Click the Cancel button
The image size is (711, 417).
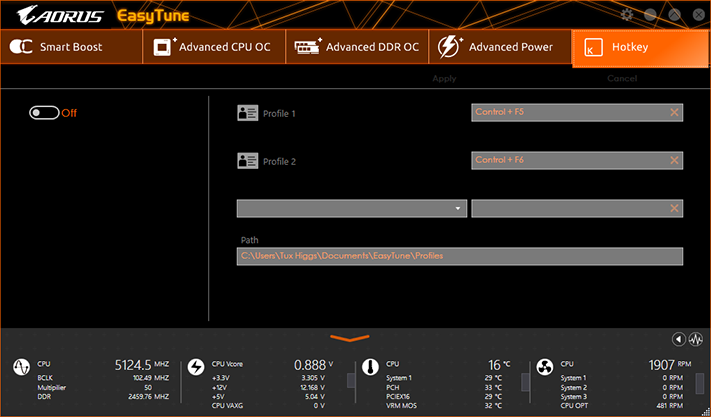(x=622, y=78)
